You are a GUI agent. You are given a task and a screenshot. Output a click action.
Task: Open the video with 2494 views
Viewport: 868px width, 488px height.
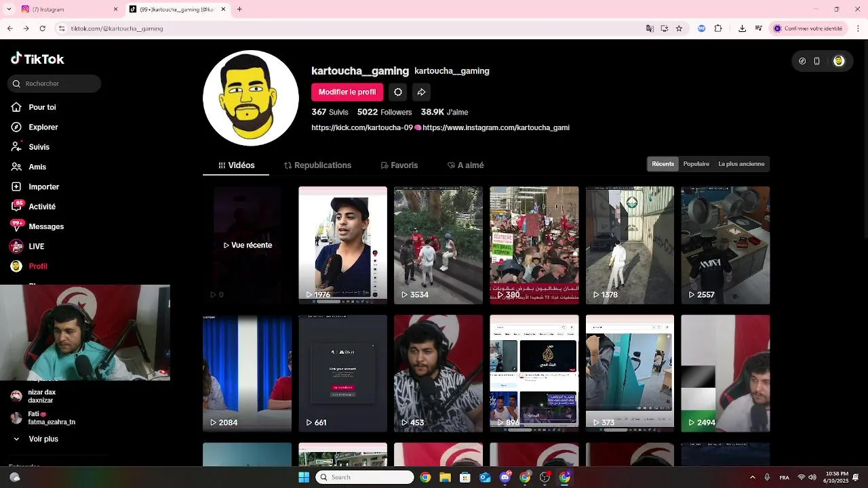(x=726, y=373)
